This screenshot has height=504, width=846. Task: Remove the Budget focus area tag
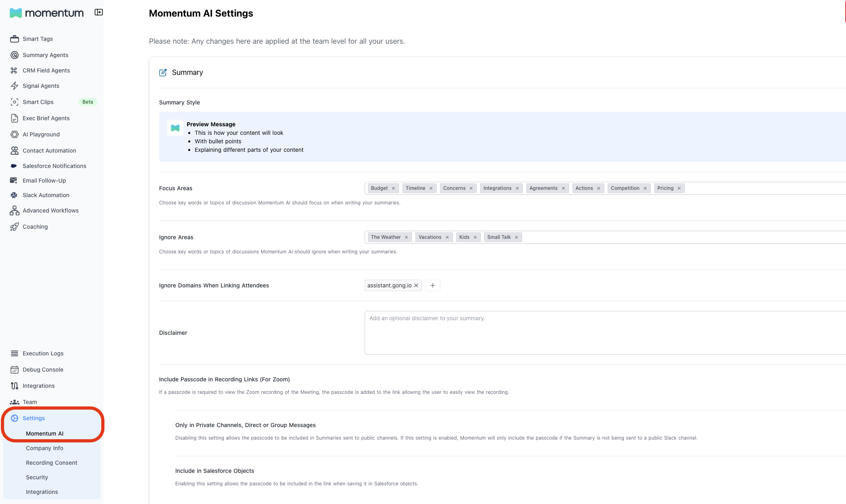coord(393,188)
